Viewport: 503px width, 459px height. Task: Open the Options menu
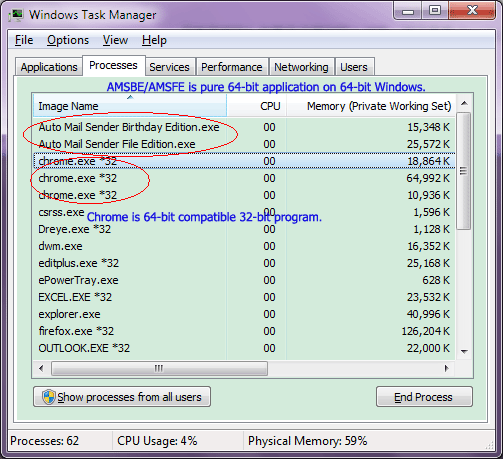(68, 40)
